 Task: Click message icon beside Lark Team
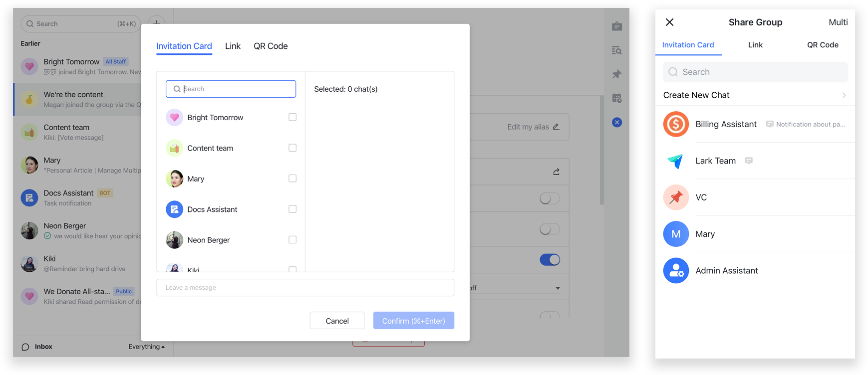coord(749,161)
